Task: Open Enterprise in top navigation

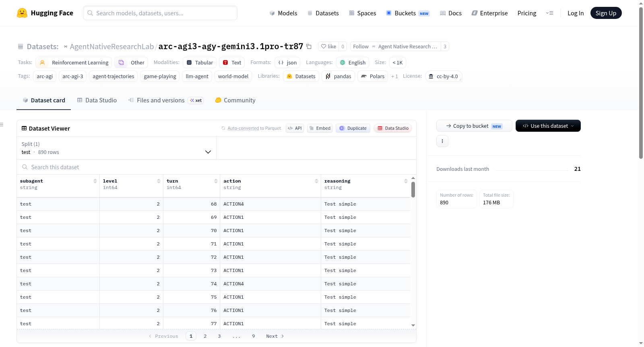Action: click(489, 13)
